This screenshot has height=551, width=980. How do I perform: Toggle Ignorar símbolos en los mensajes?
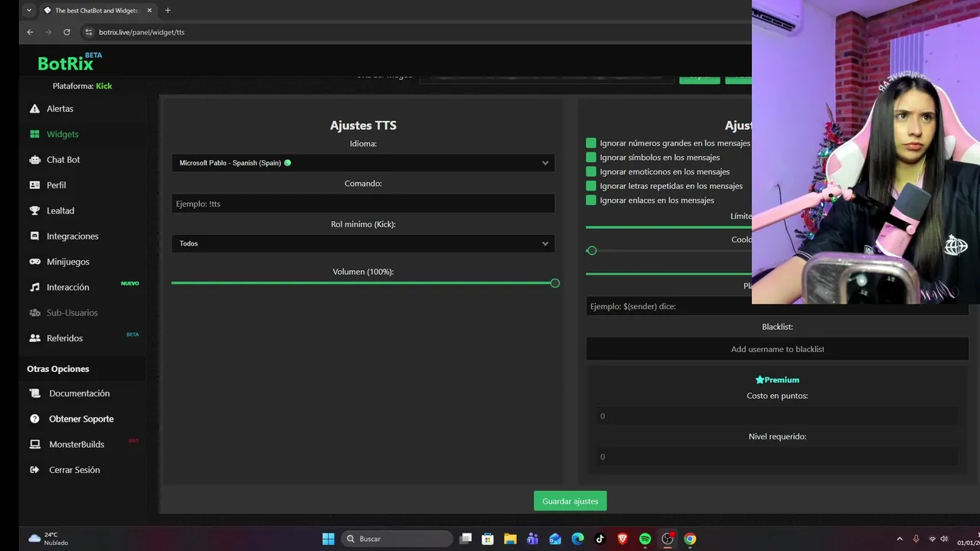point(591,158)
